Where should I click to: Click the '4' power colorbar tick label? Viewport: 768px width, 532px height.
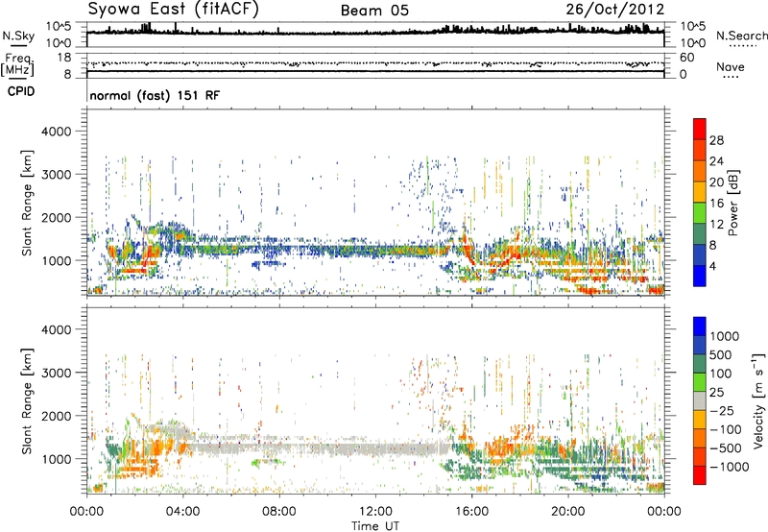(712, 267)
